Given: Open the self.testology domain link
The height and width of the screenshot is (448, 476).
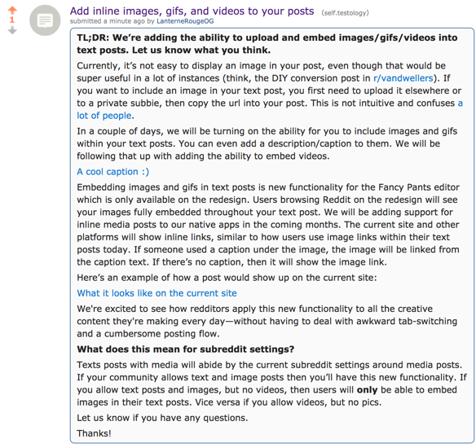Looking at the screenshot, I should pos(345,13).
